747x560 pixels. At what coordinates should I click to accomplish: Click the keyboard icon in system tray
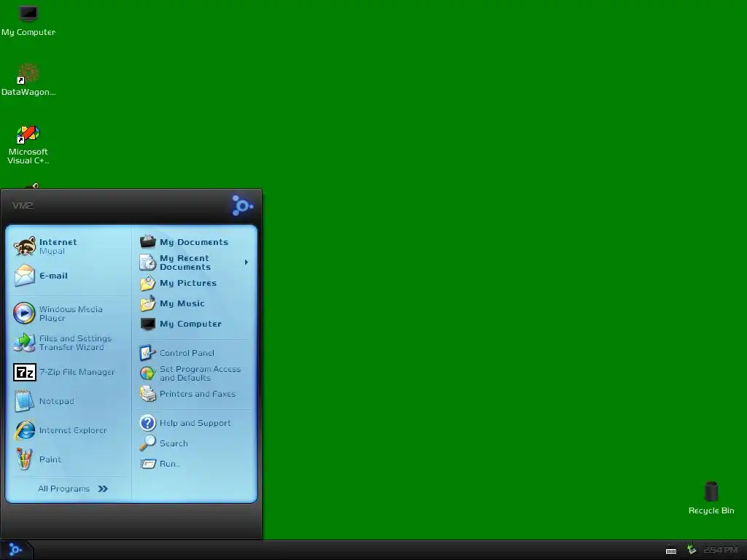coord(671,551)
